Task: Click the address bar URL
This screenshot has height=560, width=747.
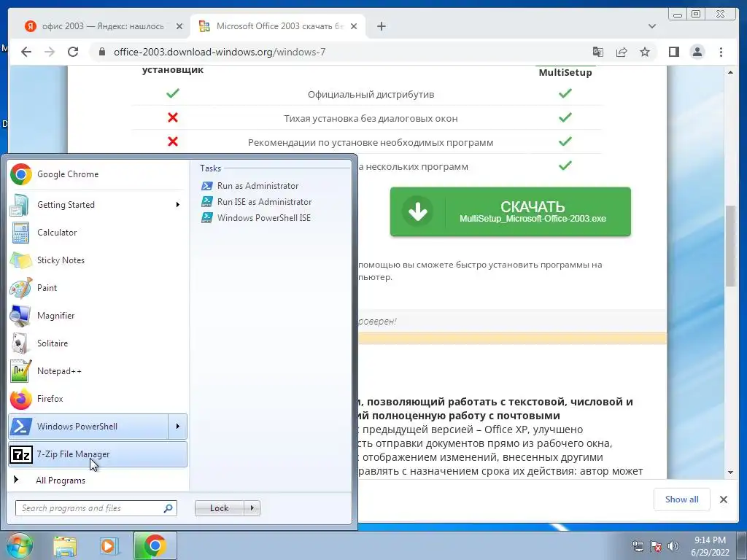Action: coord(219,52)
